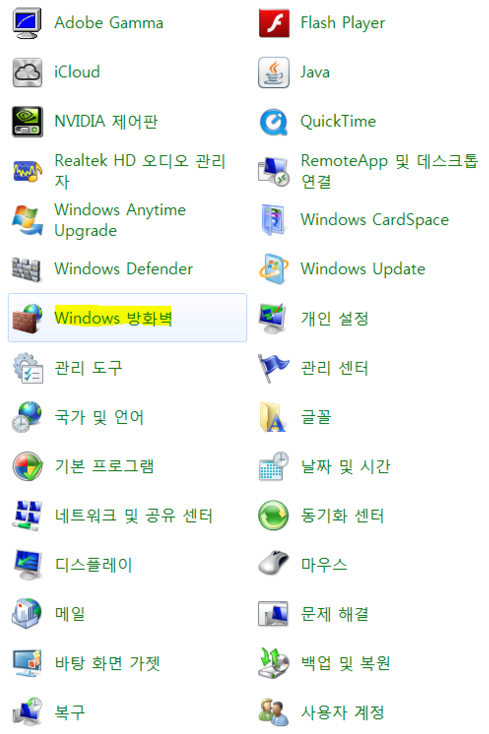Viewport: 489px width, 734px height.
Task: Click the iCloud cloud icon
Action: tap(27, 72)
